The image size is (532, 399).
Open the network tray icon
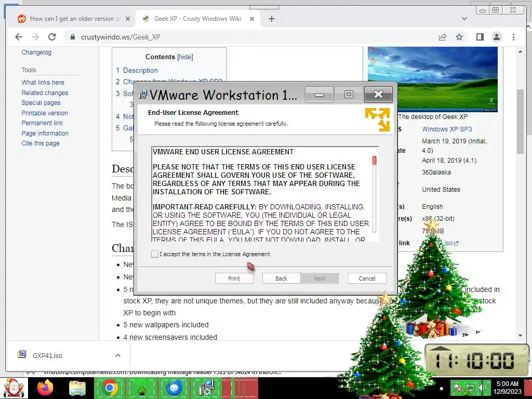pyautogui.click(x=470, y=388)
